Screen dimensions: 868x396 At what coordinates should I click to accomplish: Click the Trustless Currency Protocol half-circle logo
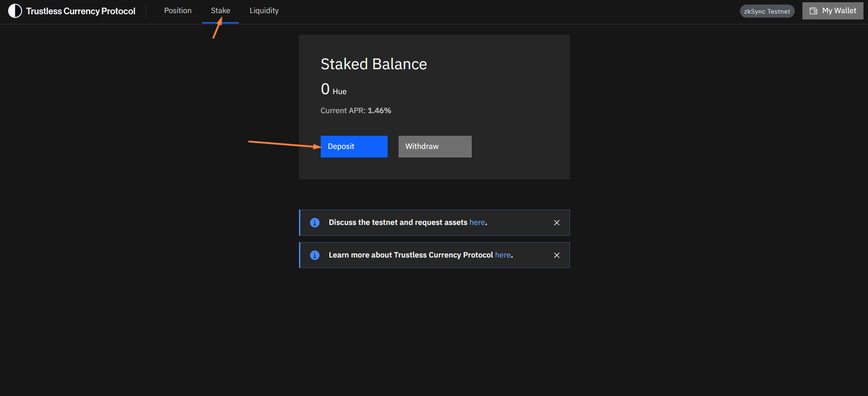(x=15, y=11)
